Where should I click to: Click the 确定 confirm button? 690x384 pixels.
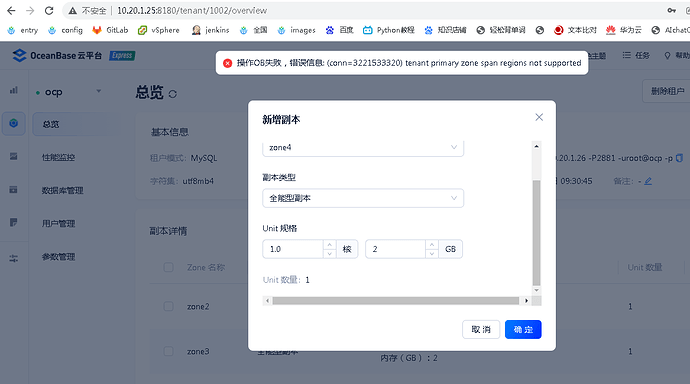coord(523,329)
